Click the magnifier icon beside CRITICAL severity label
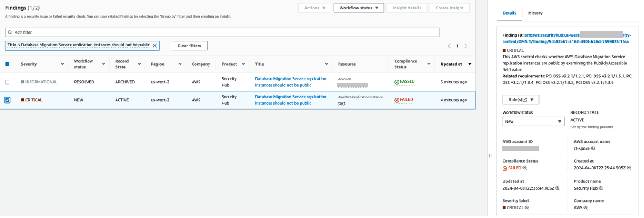The height and width of the screenshot is (218, 644). (x=527, y=208)
